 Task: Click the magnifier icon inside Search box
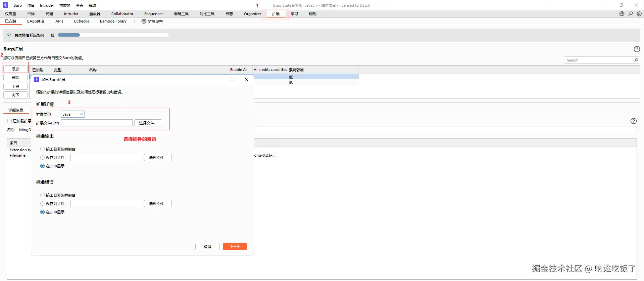[636, 60]
